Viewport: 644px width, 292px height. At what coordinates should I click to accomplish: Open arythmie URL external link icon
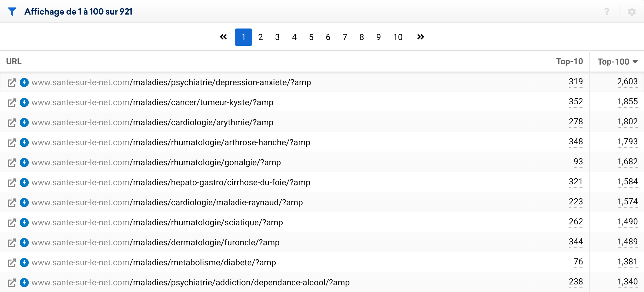tap(12, 123)
